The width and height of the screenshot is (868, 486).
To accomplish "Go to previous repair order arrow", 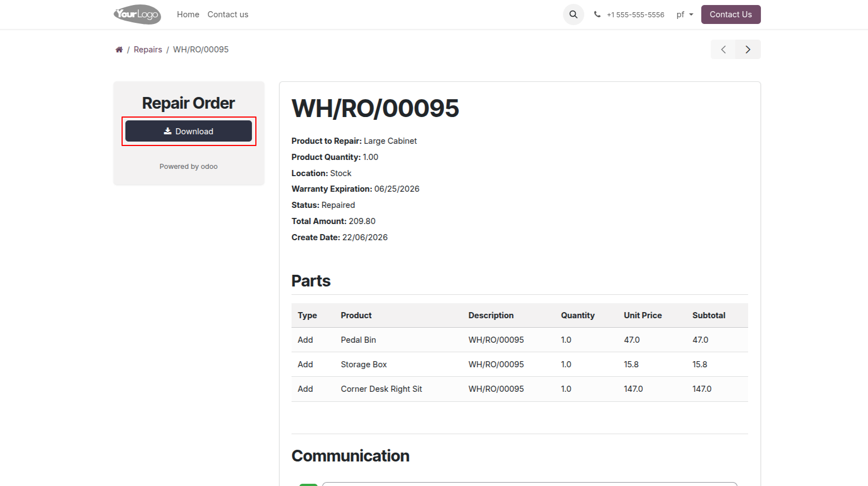I will [723, 50].
